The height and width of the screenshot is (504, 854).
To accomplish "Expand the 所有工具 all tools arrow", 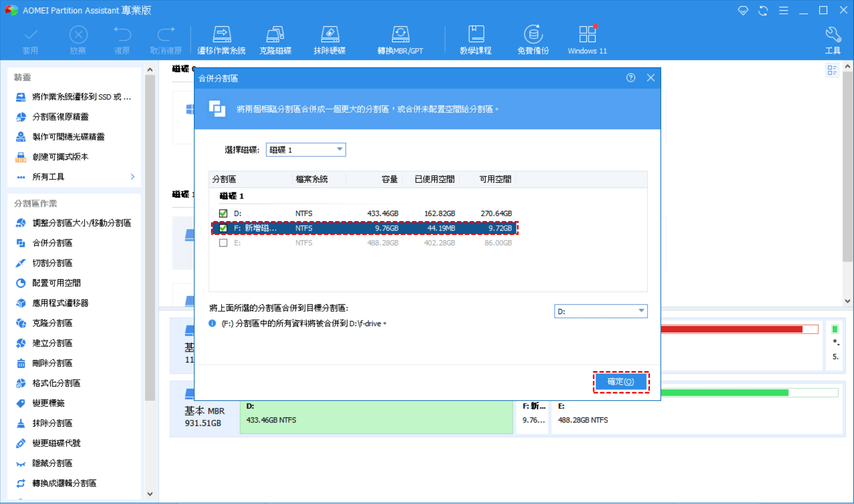I will tap(132, 177).
